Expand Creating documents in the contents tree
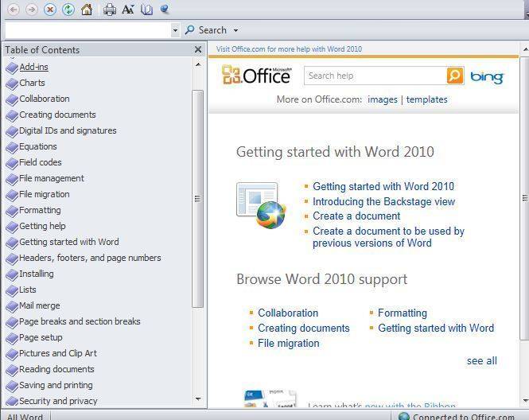Viewport: 529px width, 420px height. coord(58,115)
